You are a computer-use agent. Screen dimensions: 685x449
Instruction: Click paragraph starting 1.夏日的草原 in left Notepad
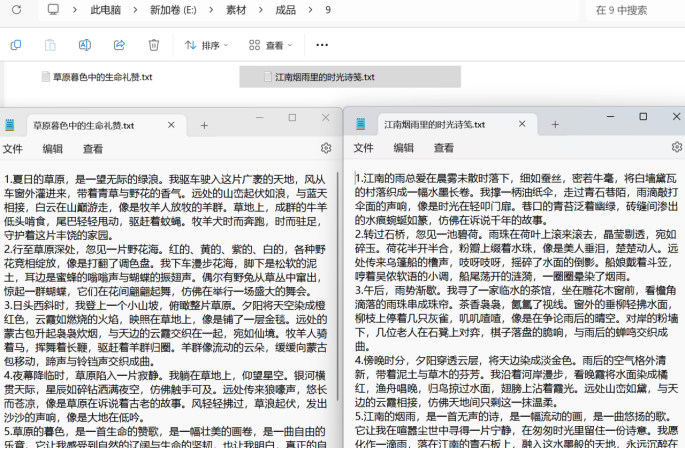coord(165,207)
